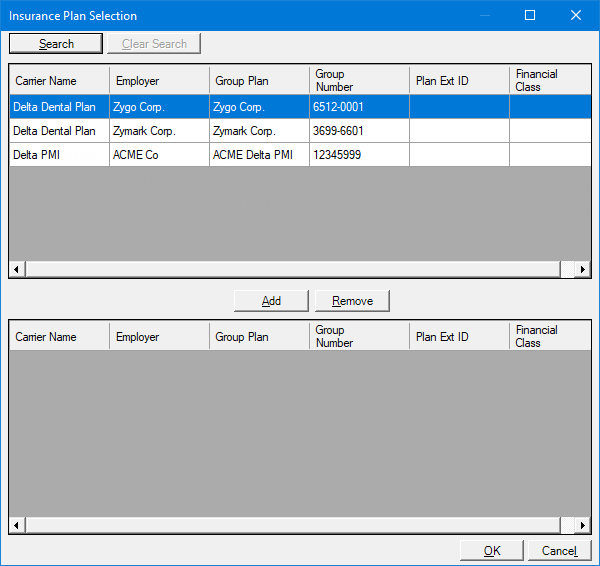
Task: Click Plan Ext ID header in lower grid
Action: 460,336
